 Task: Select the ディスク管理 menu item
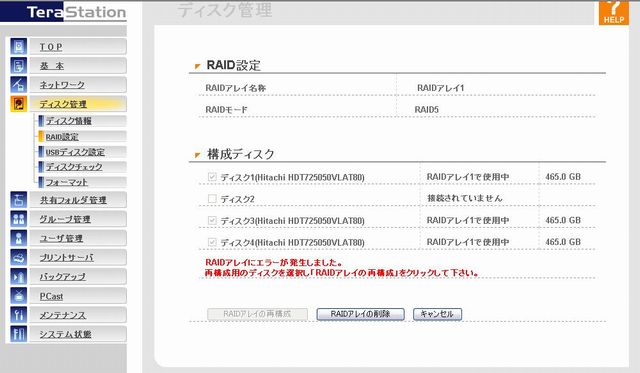(x=78, y=104)
